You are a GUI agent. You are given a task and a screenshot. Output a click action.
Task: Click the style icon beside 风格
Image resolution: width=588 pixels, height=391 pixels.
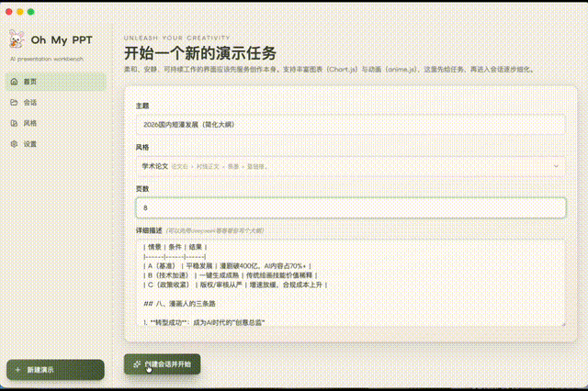(x=15, y=123)
